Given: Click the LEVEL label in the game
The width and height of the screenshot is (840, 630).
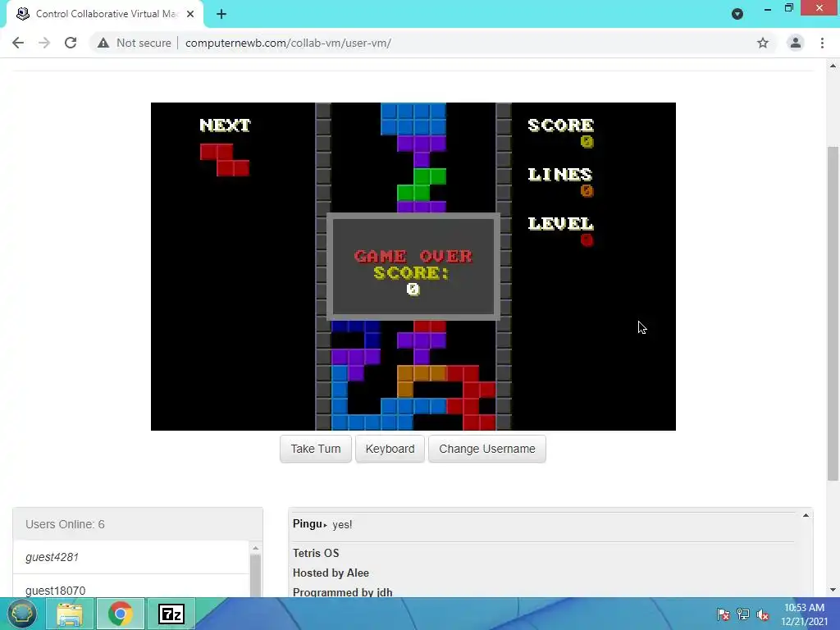Looking at the screenshot, I should 560,223.
